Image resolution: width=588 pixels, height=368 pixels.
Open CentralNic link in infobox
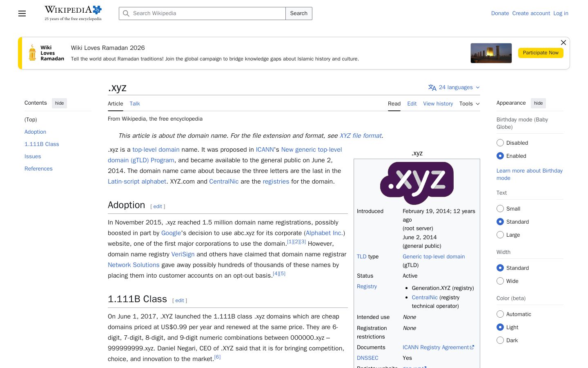pos(425,297)
